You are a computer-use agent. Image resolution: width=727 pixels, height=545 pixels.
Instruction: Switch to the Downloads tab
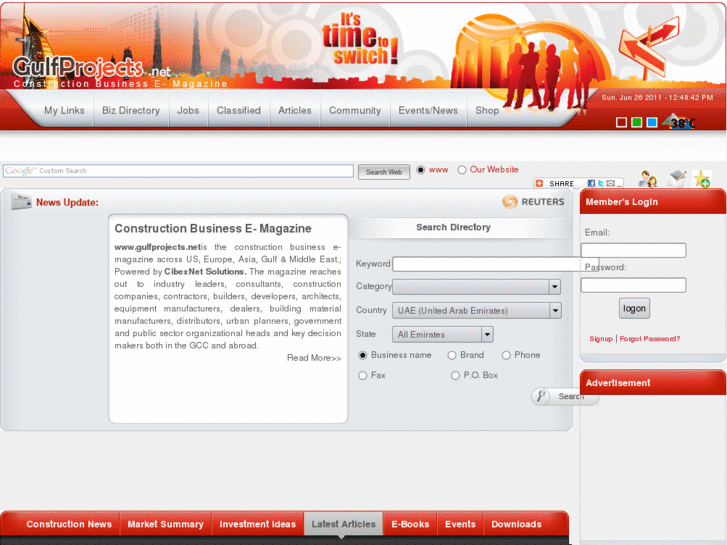coord(517,524)
